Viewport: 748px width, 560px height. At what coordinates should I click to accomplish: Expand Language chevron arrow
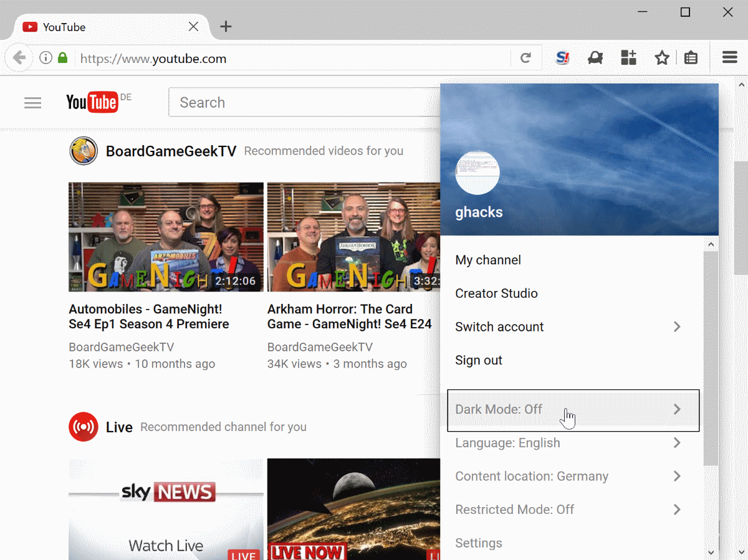pos(678,443)
